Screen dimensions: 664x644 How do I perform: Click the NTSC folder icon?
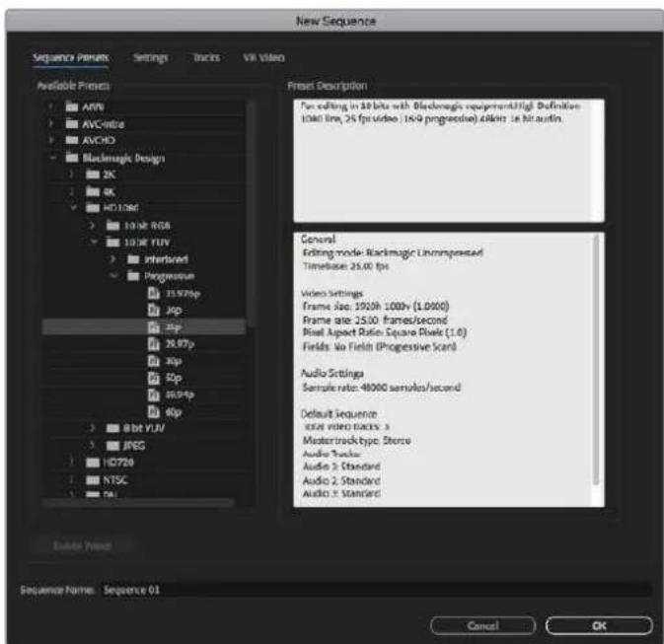[x=93, y=479]
